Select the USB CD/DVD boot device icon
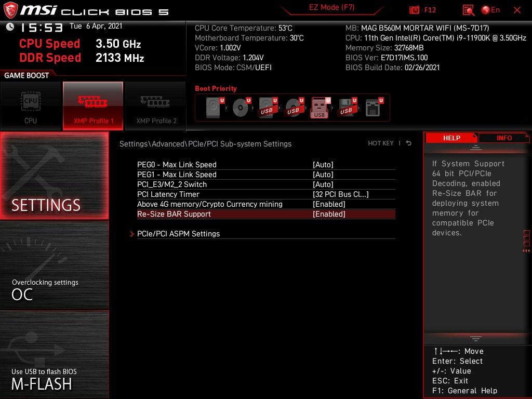532x399 pixels. point(294,108)
